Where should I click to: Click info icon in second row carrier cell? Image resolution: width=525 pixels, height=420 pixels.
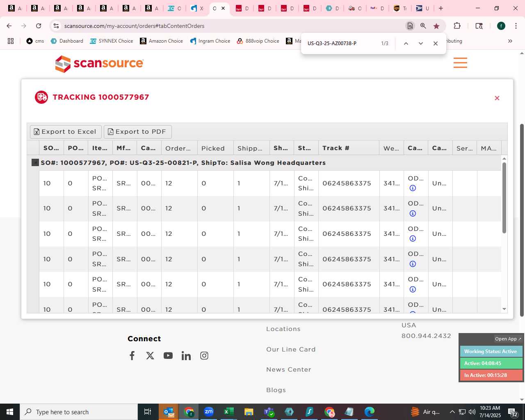[413, 213]
